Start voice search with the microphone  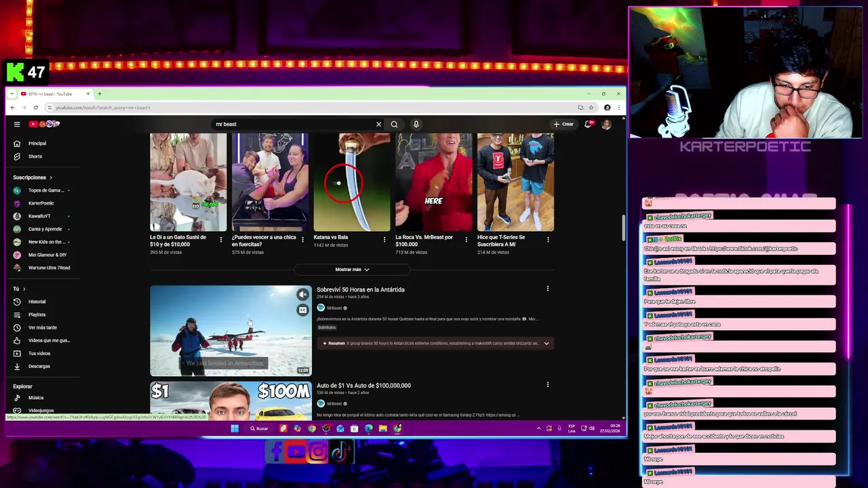(416, 124)
